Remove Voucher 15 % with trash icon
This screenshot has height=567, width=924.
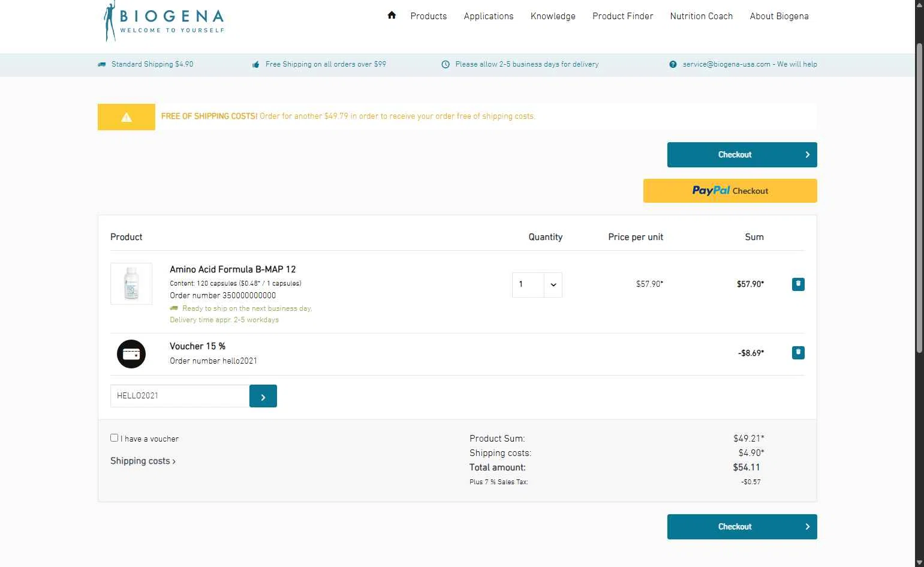(798, 353)
